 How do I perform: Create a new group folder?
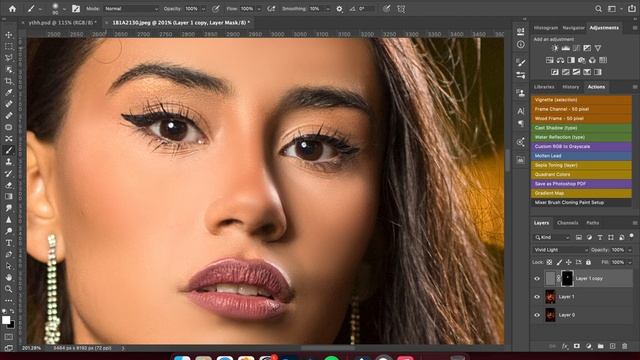(600, 346)
